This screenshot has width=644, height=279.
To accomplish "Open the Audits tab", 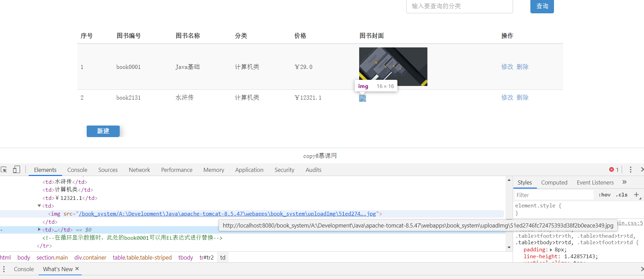I will pos(313,170).
